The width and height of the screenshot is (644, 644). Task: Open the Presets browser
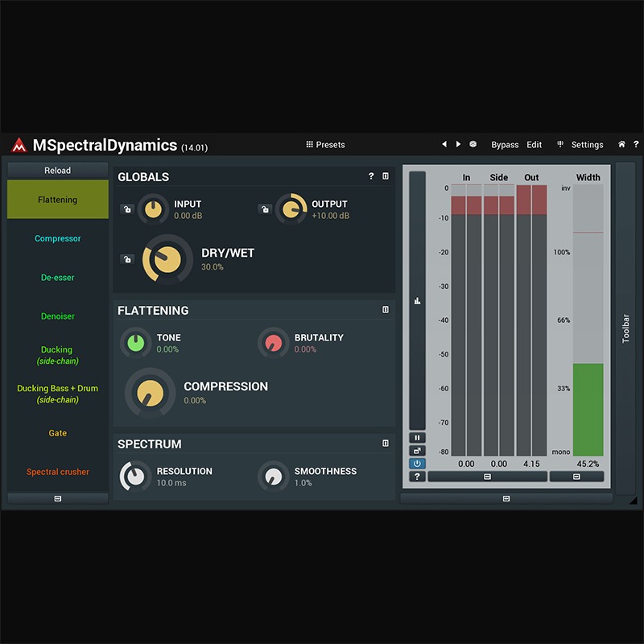tap(325, 145)
